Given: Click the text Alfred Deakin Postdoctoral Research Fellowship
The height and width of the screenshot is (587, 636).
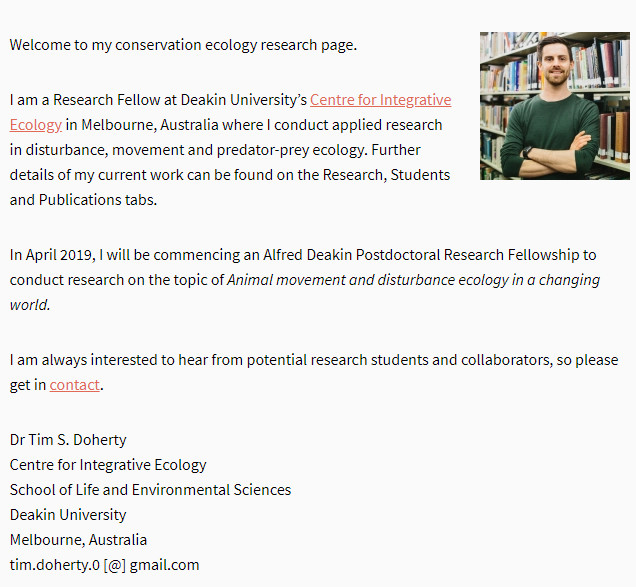Looking at the screenshot, I should click(421, 255).
